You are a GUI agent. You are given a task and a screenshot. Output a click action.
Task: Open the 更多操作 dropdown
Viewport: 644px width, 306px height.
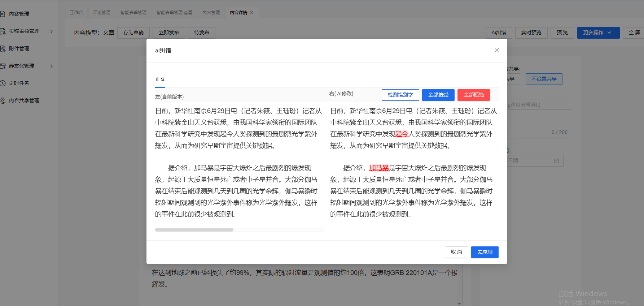pos(598,33)
